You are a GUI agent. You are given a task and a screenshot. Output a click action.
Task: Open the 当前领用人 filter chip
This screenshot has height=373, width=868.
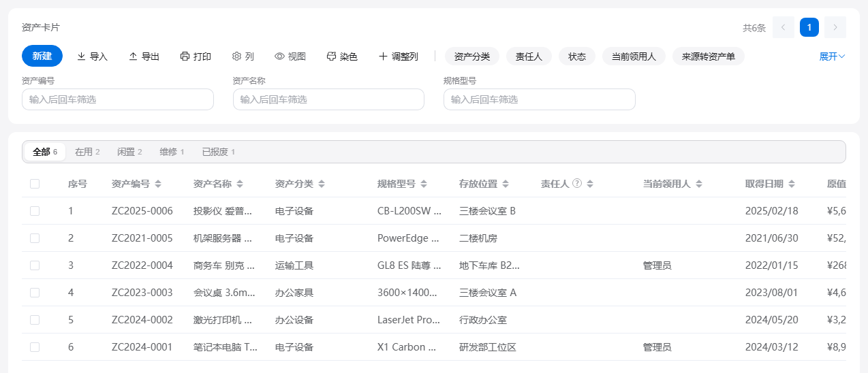click(x=634, y=56)
